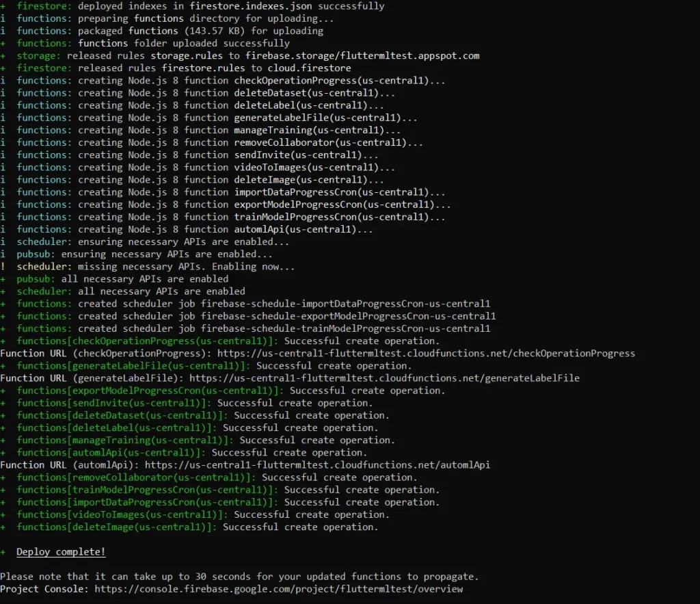Click green 'functions[manageTraining(us-central1)]' success line
700x604 pixels.
(x=198, y=440)
